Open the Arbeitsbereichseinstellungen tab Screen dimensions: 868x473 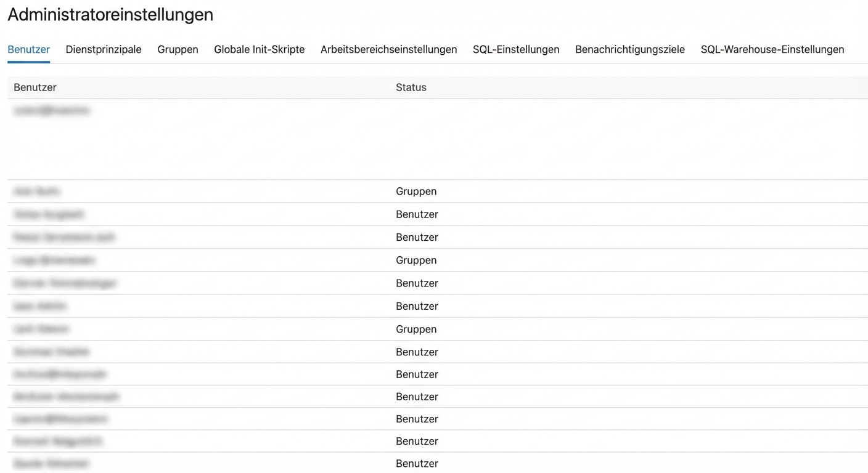388,49
